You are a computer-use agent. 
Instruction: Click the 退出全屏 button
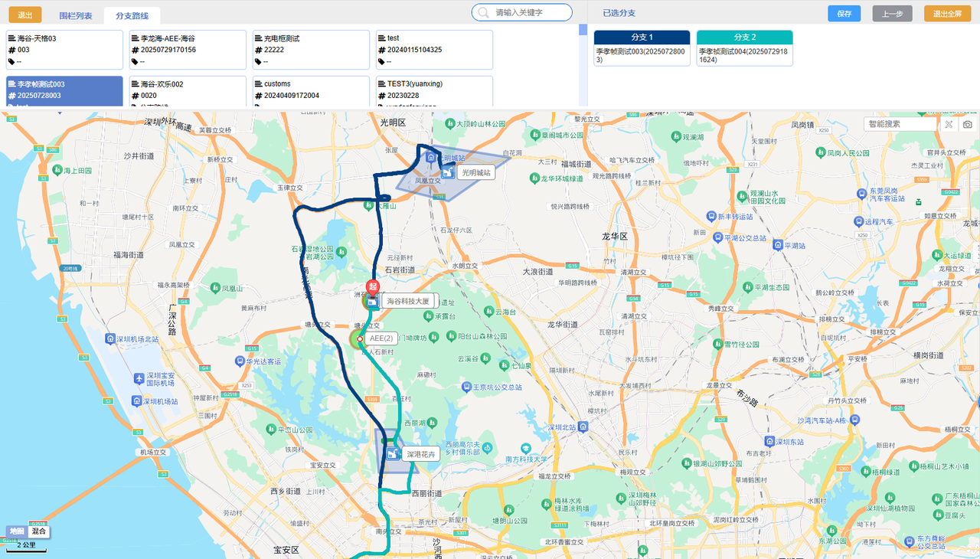tap(947, 14)
